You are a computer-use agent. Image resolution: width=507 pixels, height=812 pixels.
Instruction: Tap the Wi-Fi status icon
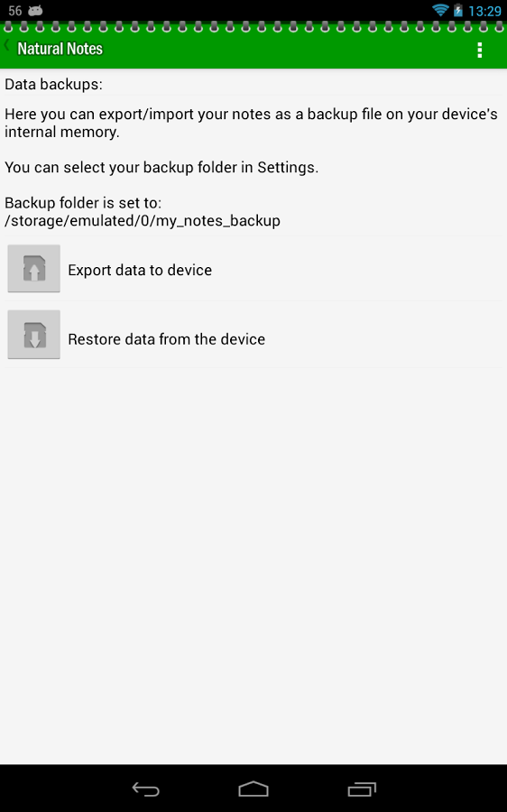click(x=440, y=10)
